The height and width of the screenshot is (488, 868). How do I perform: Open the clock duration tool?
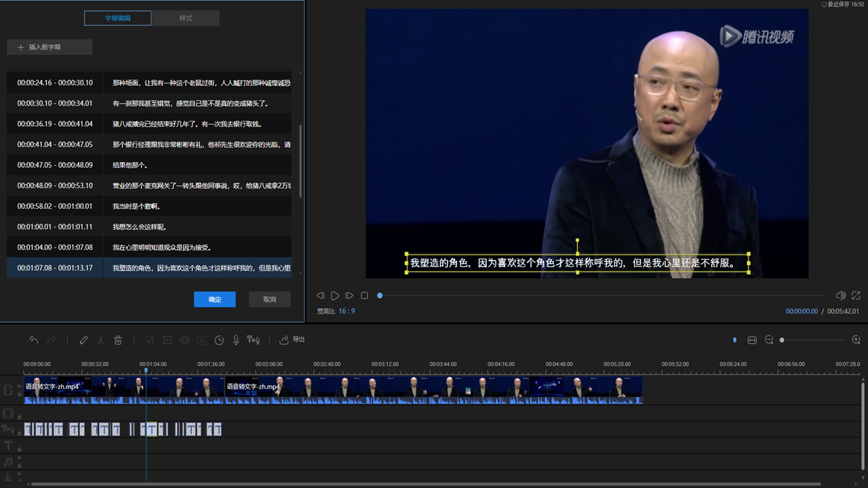tap(219, 340)
